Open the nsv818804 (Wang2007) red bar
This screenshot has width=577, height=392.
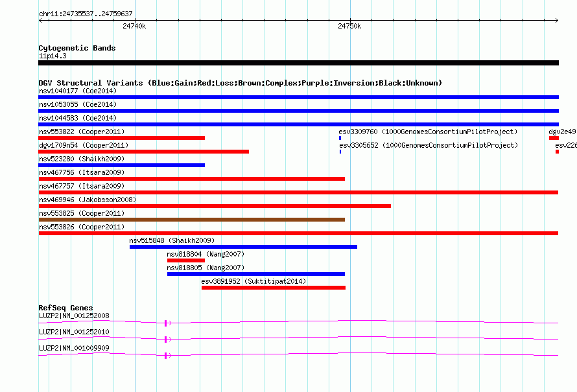[186, 260]
